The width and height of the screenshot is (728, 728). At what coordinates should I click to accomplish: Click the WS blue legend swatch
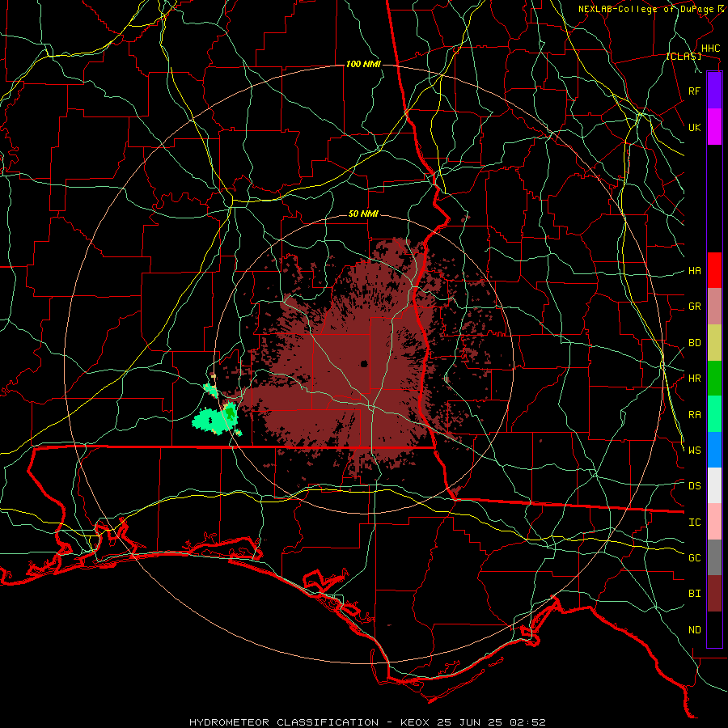pos(714,450)
